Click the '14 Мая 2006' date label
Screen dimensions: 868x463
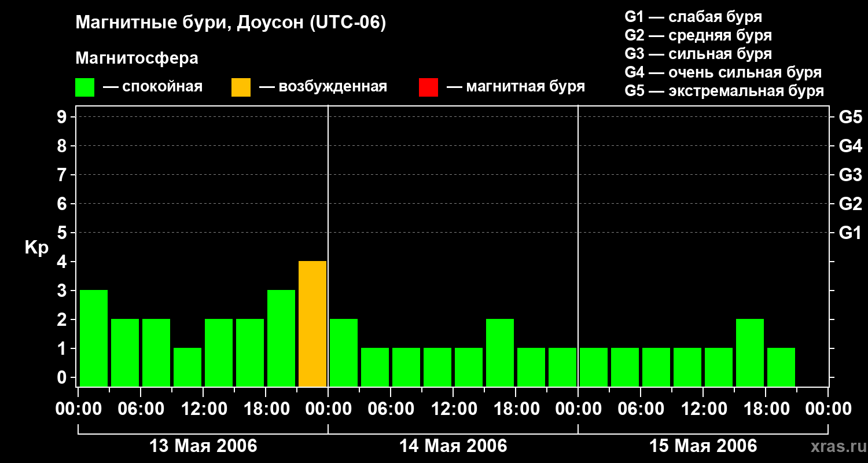pyautogui.click(x=453, y=446)
